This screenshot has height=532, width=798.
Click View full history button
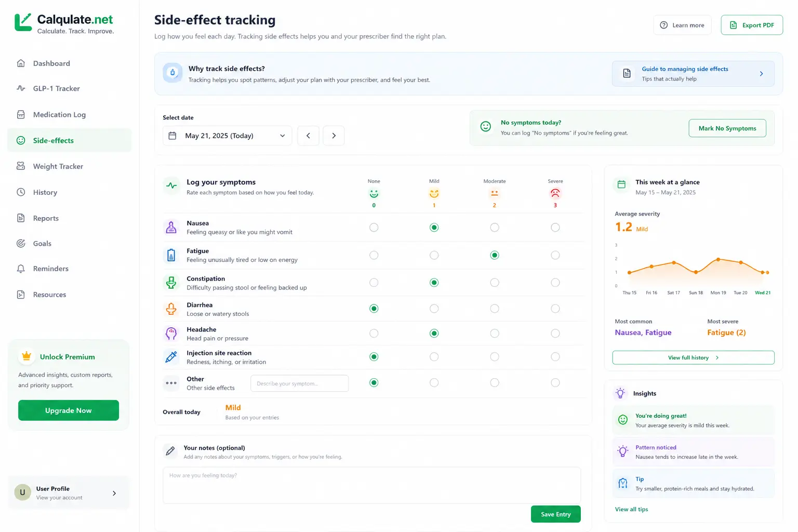click(x=693, y=357)
